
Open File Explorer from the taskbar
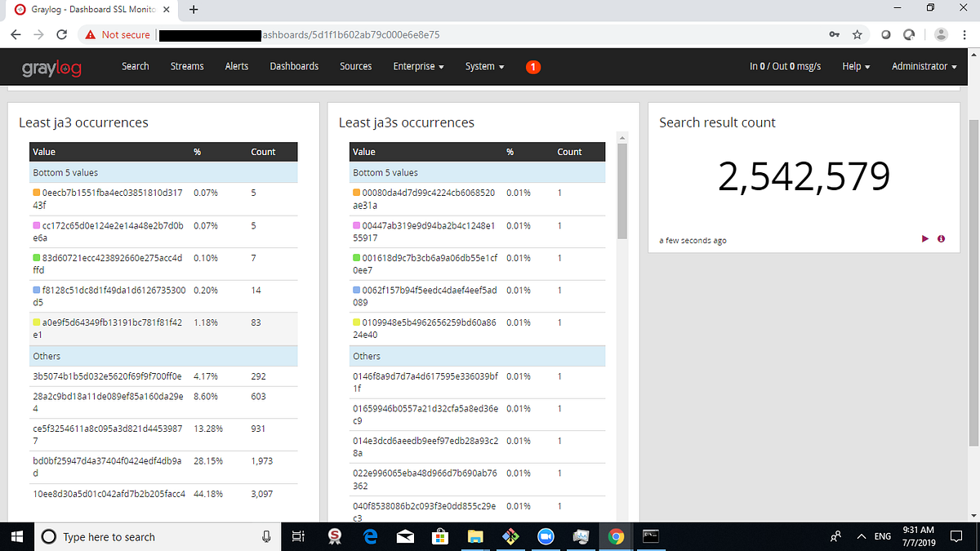475,536
